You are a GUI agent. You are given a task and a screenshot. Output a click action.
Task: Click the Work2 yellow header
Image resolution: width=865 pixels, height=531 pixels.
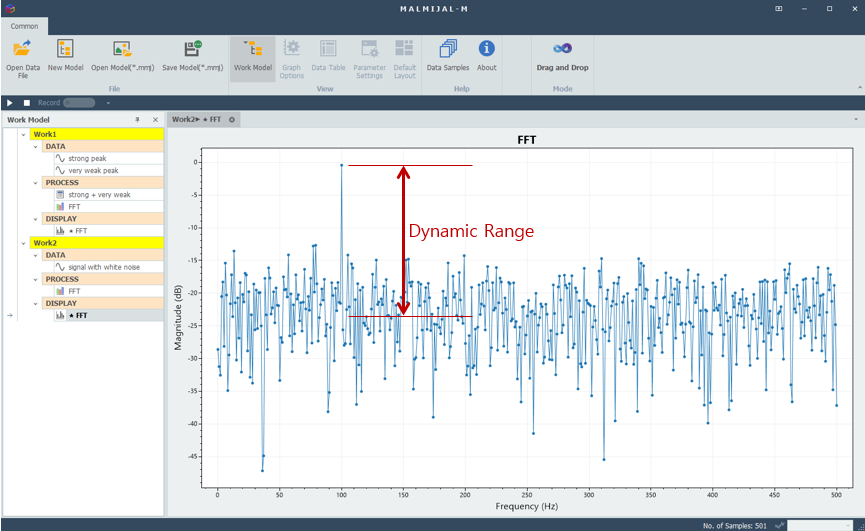click(97, 243)
